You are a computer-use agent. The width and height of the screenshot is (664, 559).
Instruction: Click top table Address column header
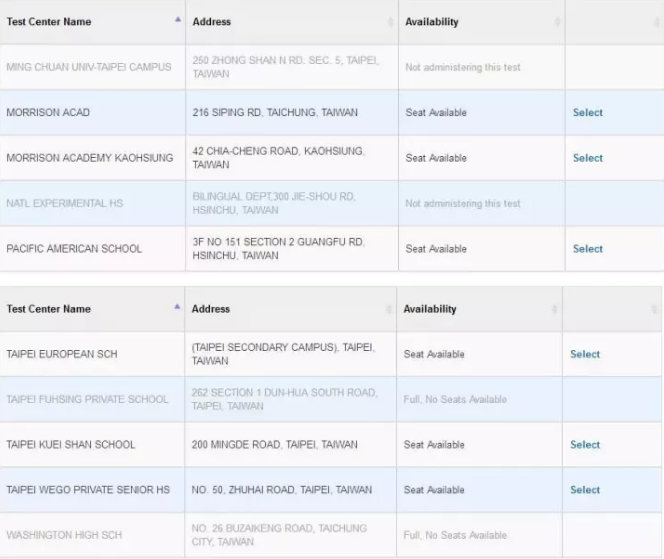(212, 22)
